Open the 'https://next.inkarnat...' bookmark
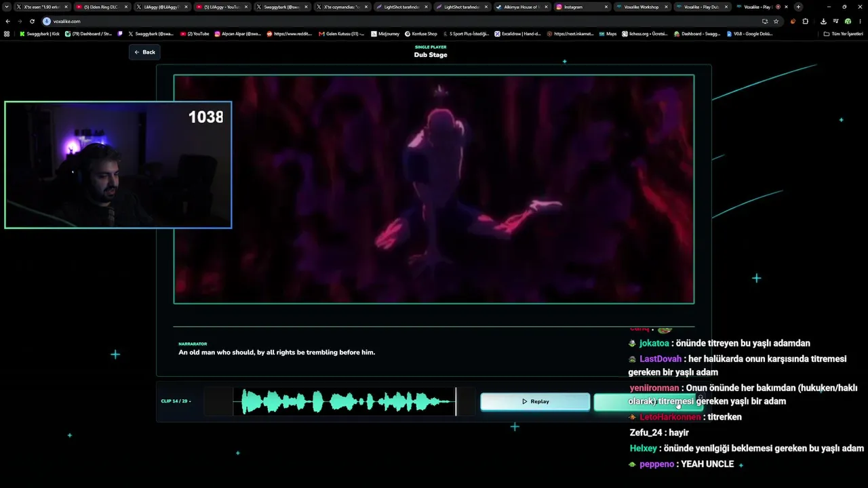This screenshot has width=868, height=488. [570, 33]
